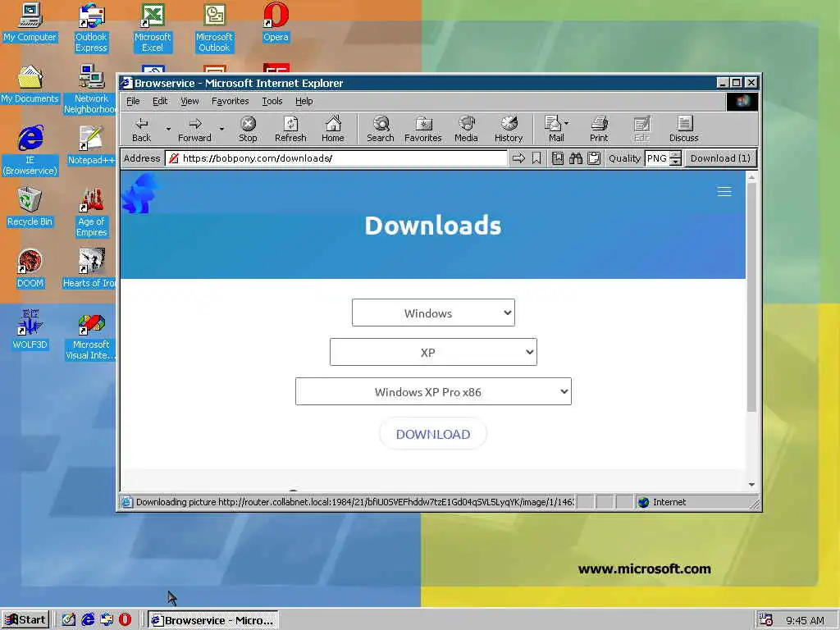Click the blue pony site logo

click(140, 194)
